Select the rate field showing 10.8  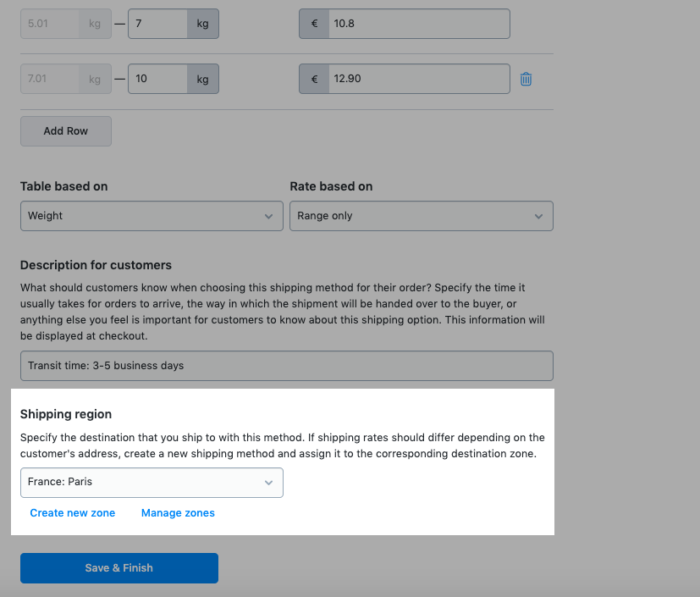coord(419,24)
